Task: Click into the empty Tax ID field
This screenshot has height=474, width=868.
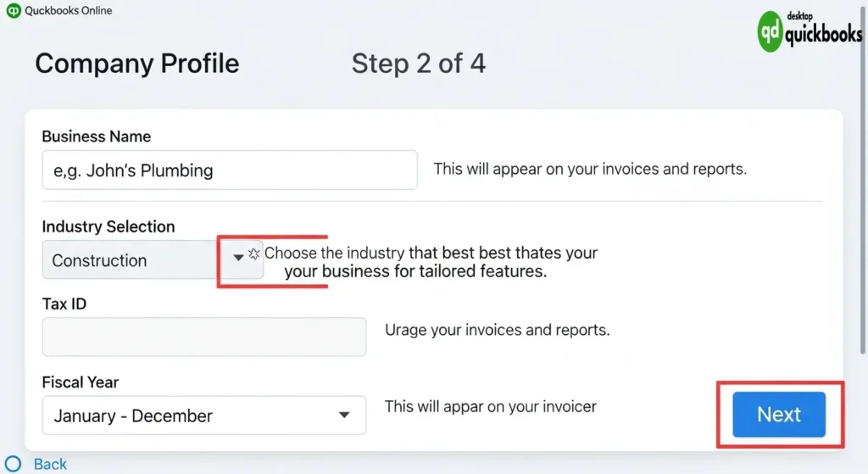Action: pos(203,337)
